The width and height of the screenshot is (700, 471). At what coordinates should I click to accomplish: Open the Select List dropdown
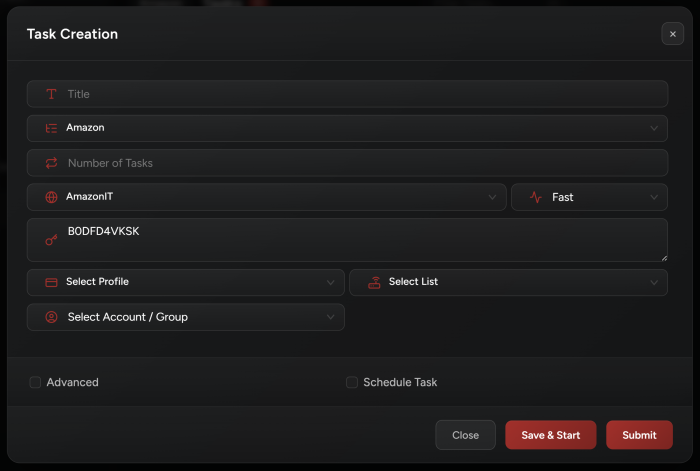508,283
